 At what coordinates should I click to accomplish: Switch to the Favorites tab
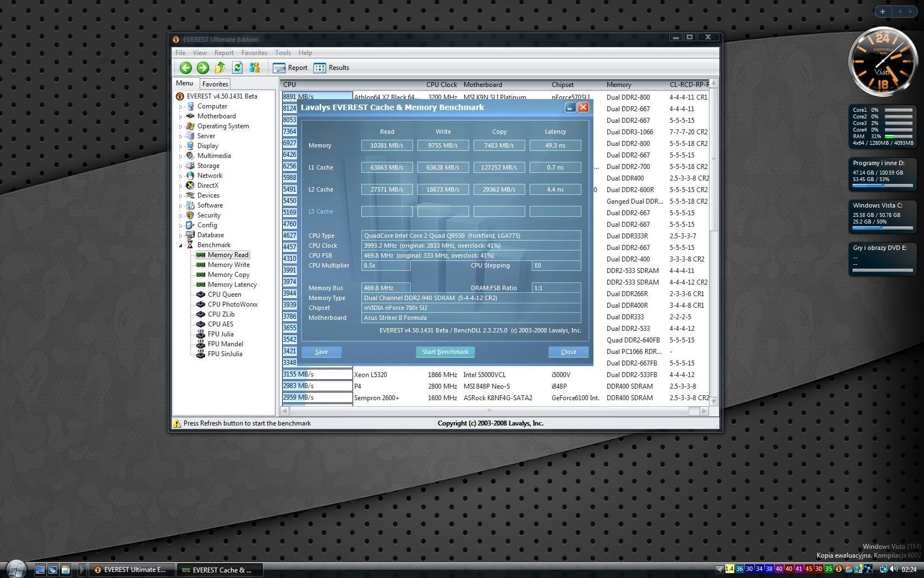click(215, 84)
